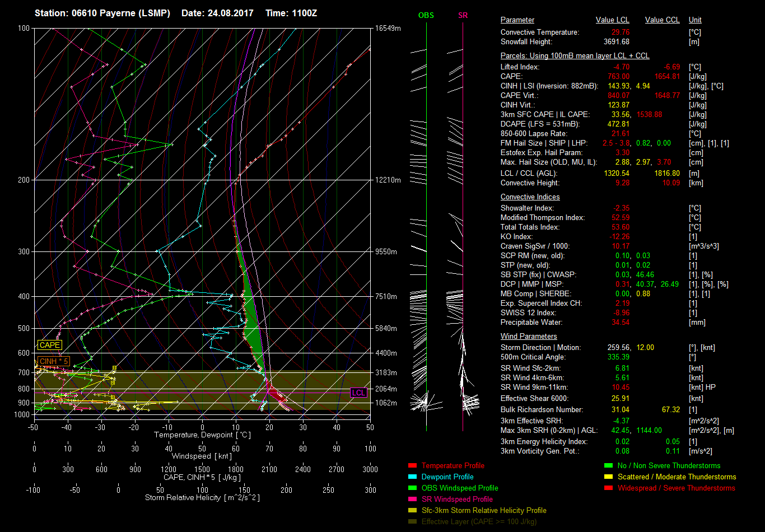Pick the Sfc-3km Storm Relative Helicity swatch
Screen dimensions: 765x532
pos(412,511)
